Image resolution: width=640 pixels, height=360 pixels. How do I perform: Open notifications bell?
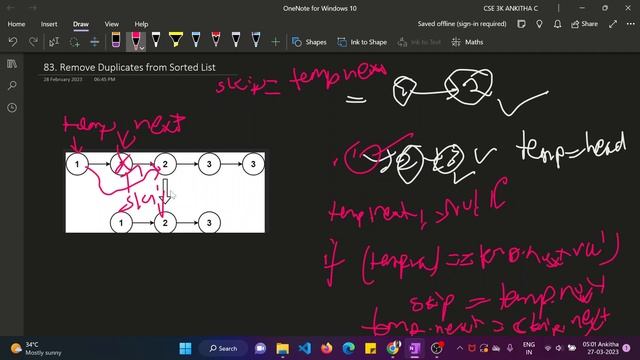tap(557, 24)
